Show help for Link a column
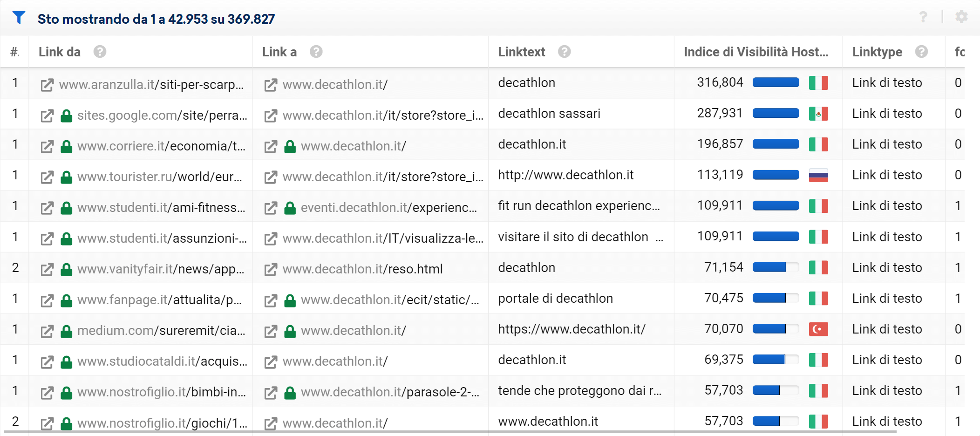 click(x=316, y=52)
